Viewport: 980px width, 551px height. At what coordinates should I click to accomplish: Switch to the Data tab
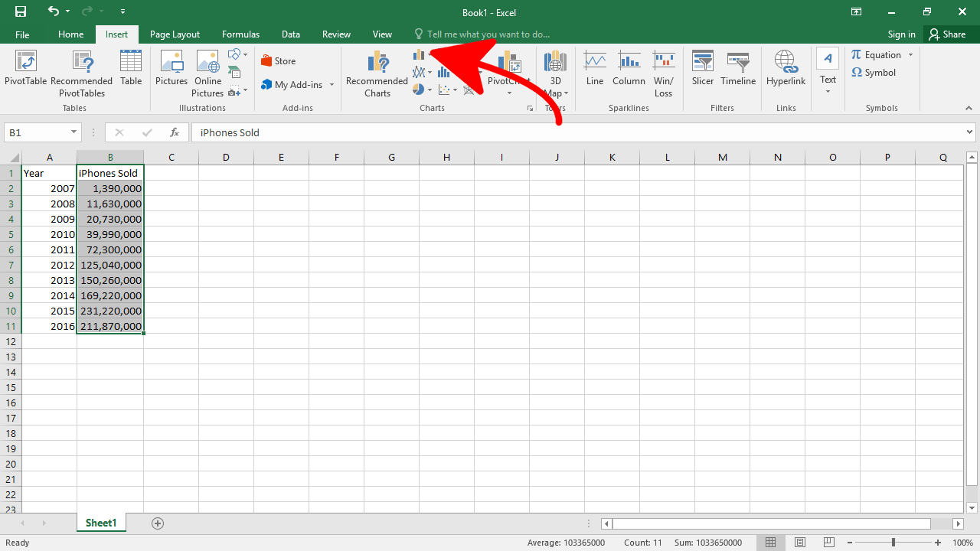(290, 34)
